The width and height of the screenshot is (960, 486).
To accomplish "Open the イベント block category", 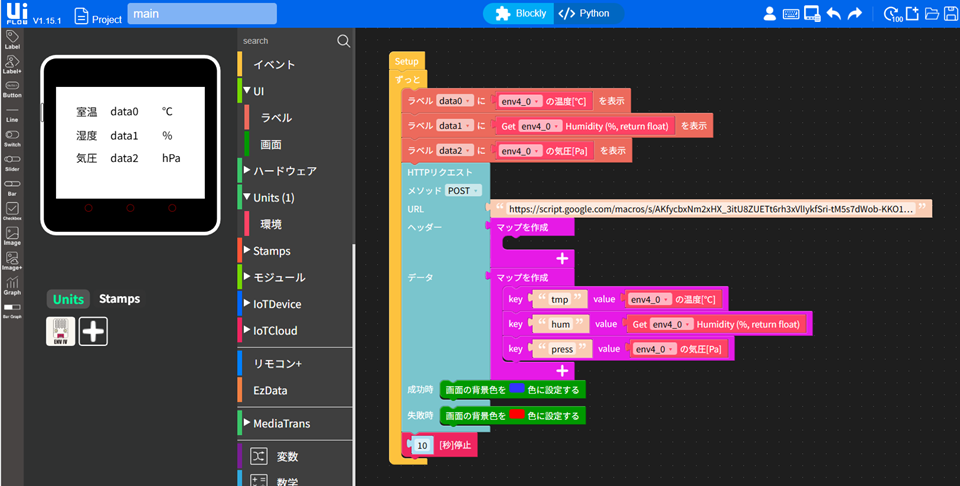I will [274, 65].
